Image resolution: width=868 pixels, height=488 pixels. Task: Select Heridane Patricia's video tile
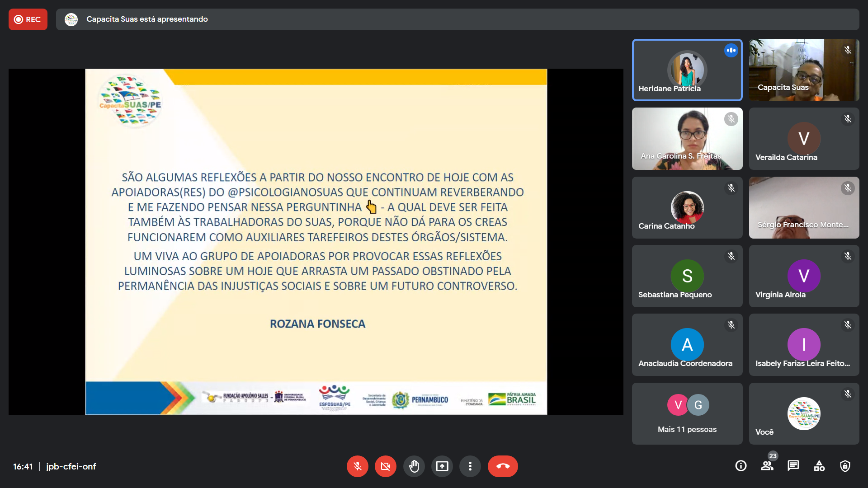(687, 70)
